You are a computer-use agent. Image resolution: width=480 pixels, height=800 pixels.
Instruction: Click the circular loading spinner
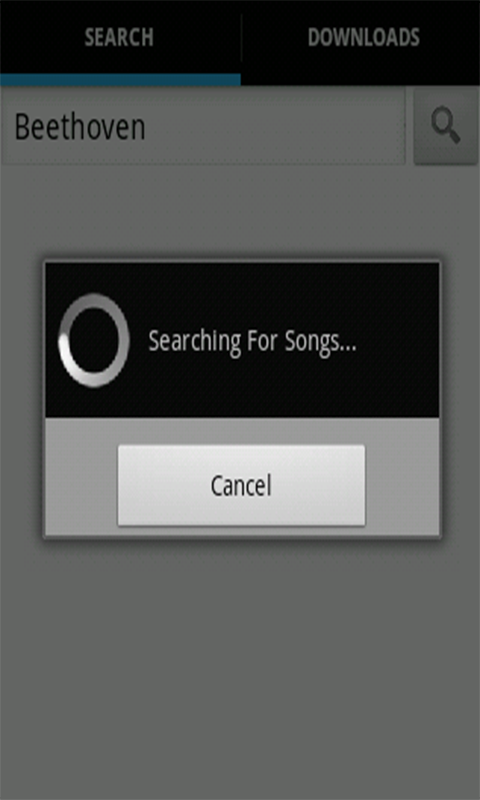(94, 340)
